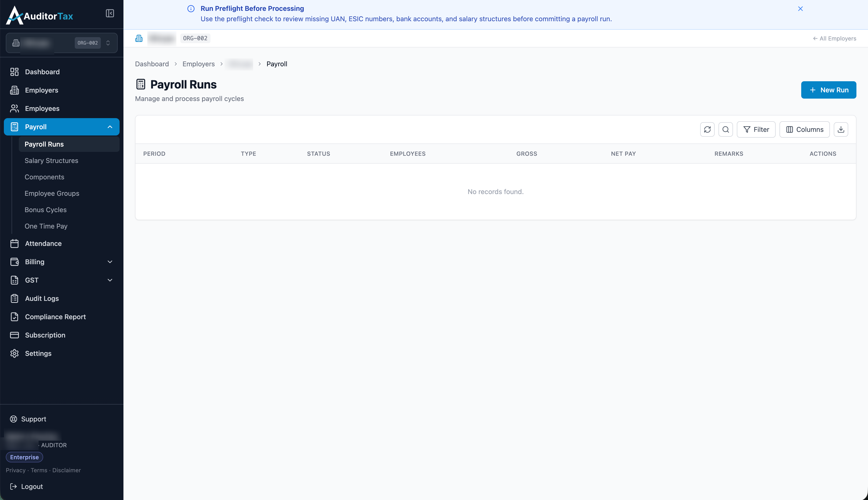Open Components submenu item
Screen dimensions: 868x500
point(69,177)
